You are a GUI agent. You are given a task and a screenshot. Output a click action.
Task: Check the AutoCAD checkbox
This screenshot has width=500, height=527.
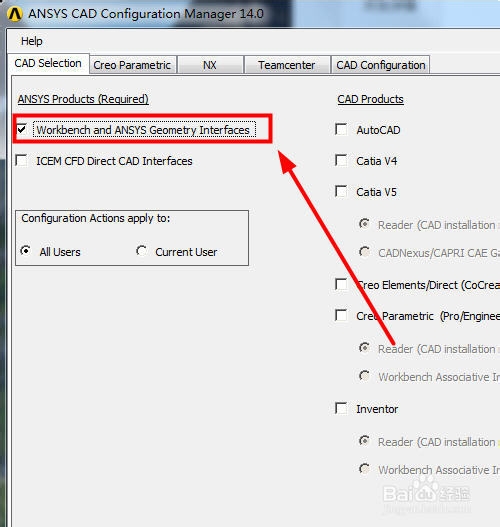pyautogui.click(x=341, y=129)
